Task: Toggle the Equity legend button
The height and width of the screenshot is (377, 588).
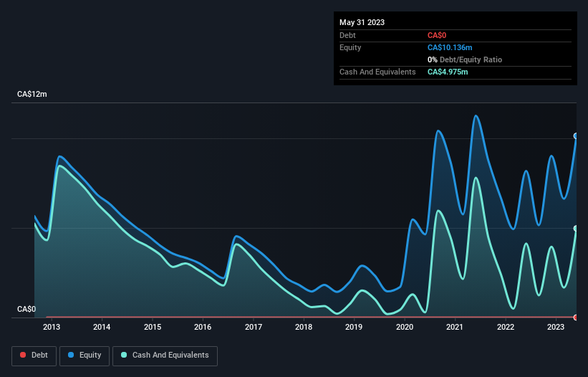Action: pos(85,355)
